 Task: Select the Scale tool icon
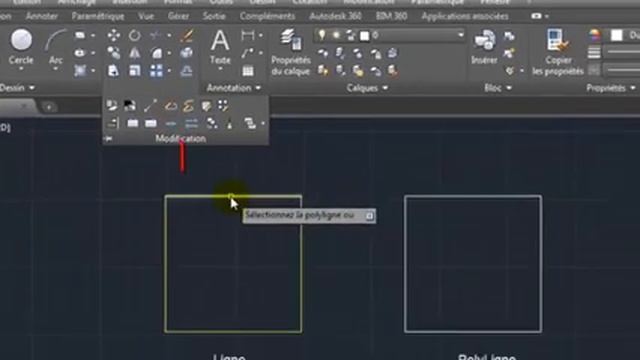(135, 71)
